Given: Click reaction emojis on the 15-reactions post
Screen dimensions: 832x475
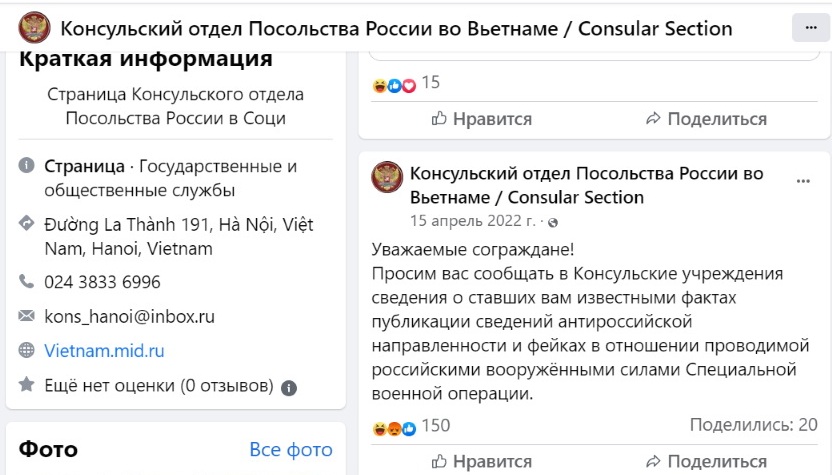Looking at the screenshot, I should coord(394,84).
